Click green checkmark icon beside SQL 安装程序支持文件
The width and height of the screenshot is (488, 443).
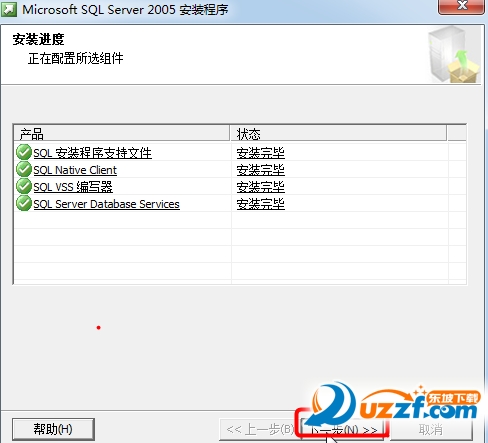click(x=24, y=152)
